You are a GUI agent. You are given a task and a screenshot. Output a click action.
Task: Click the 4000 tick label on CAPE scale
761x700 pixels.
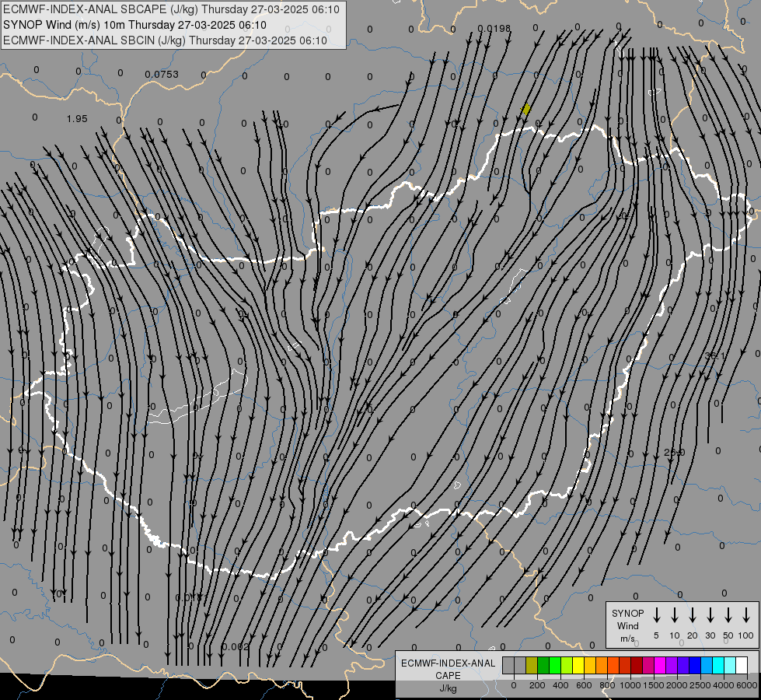[724, 685]
